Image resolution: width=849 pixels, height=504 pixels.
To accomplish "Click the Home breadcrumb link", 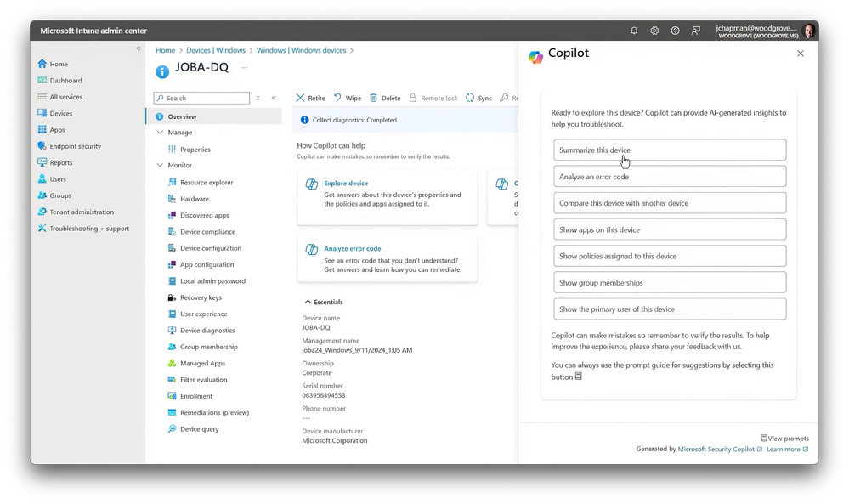I will [165, 50].
